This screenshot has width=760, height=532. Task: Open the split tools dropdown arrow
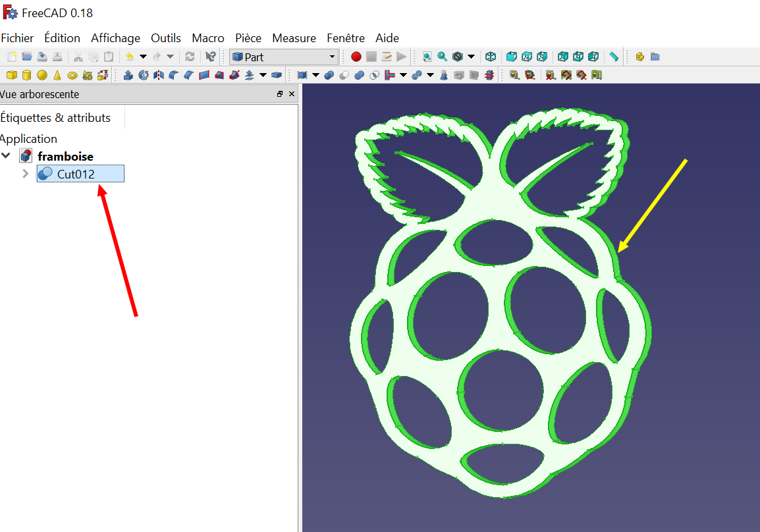click(431, 75)
